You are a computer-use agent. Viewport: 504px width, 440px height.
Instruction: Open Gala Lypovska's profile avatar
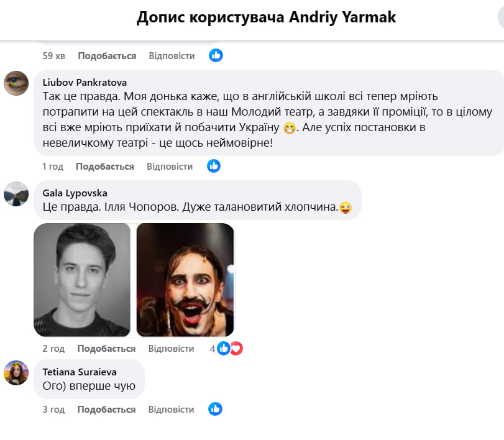(x=16, y=194)
